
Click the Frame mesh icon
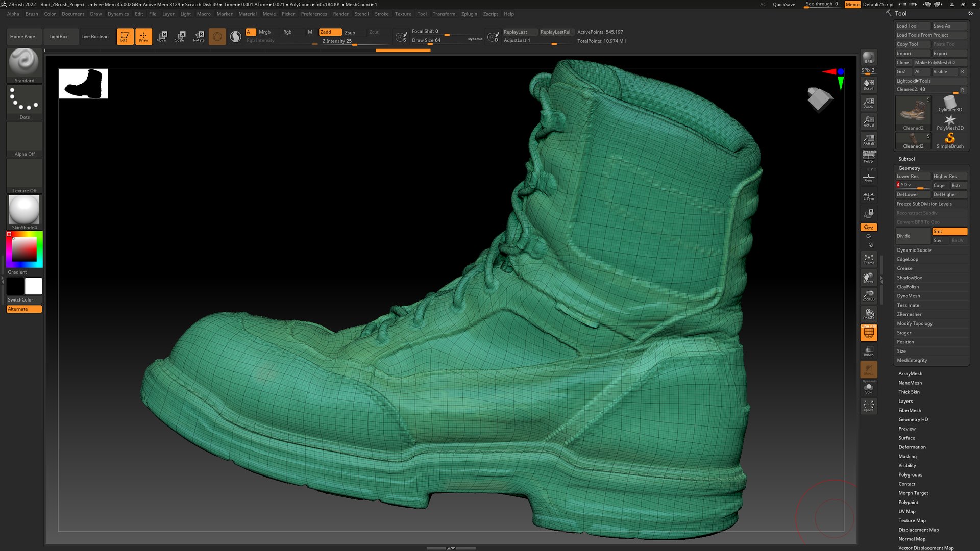click(x=868, y=259)
